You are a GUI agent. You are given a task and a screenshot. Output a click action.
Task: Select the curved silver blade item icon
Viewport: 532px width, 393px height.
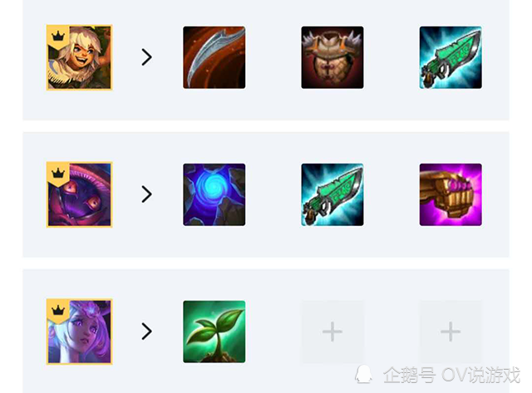[214, 57]
